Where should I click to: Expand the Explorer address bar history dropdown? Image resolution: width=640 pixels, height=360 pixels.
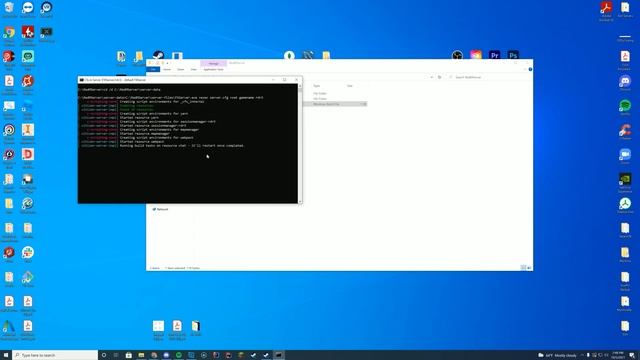pos(431,77)
